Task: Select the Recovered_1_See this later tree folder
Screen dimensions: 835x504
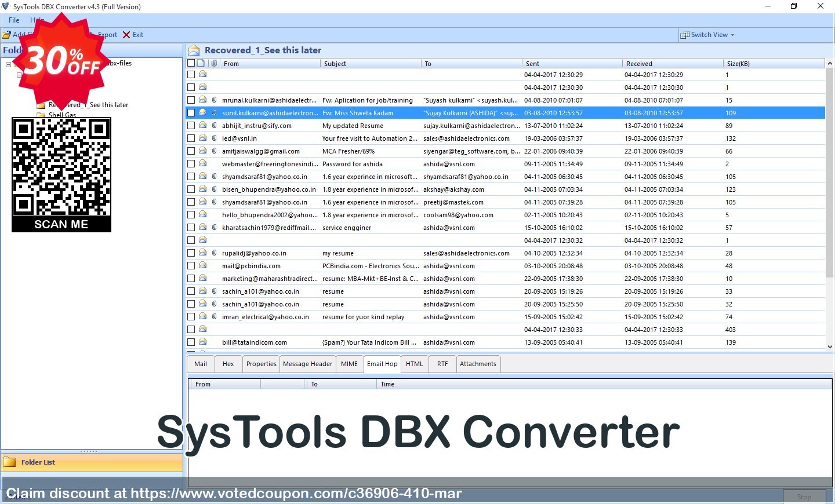Action: click(88, 105)
